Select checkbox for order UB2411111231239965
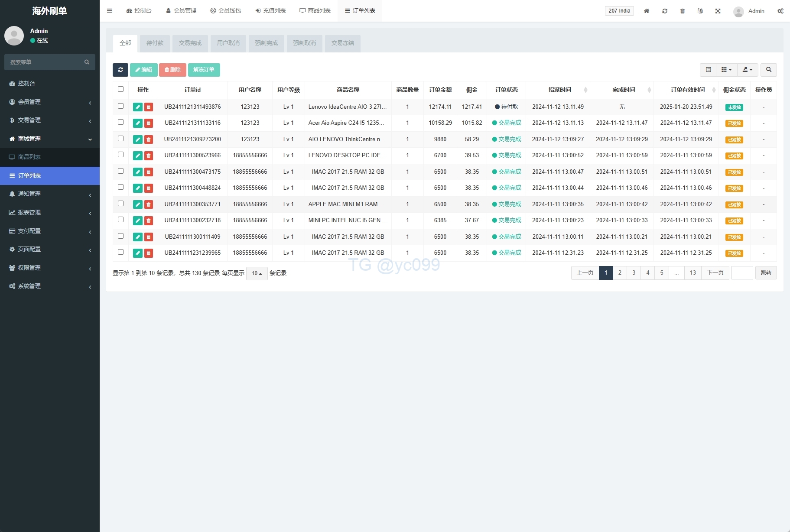 (x=120, y=252)
